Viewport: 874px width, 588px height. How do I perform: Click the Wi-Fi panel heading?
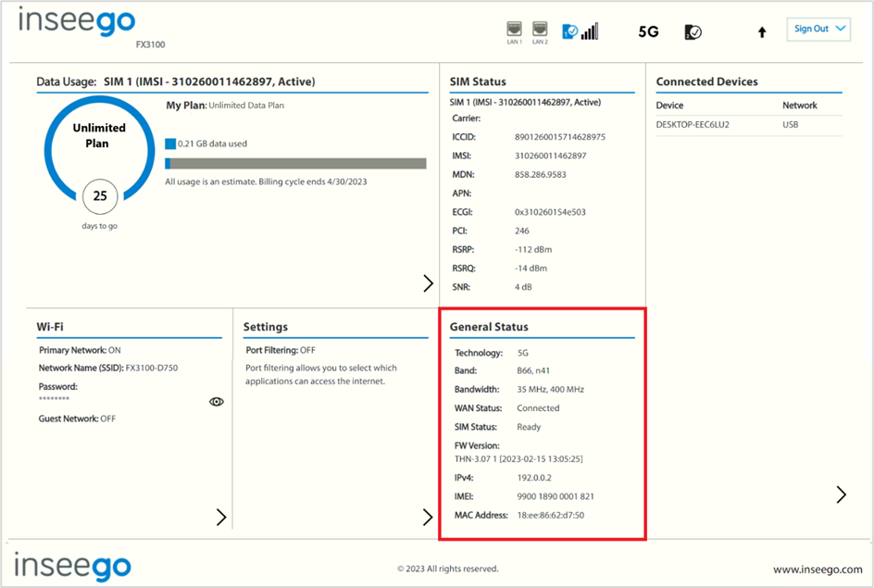(50, 327)
